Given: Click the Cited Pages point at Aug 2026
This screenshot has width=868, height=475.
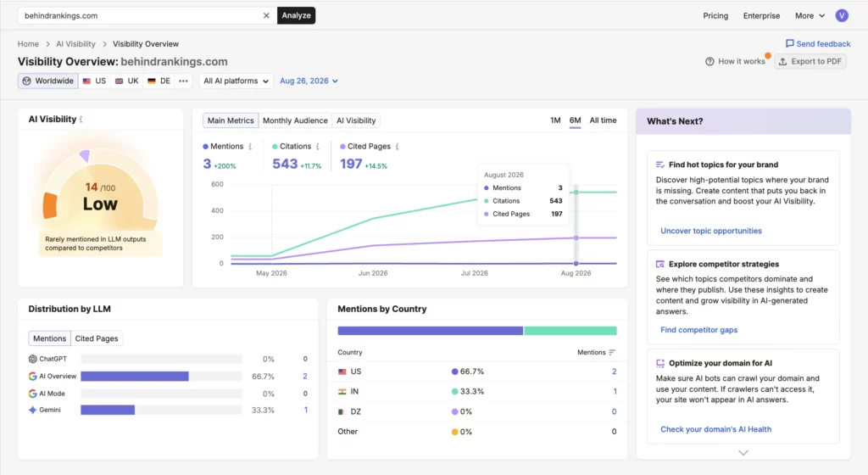Looking at the screenshot, I should pyautogui.click(x=576, y=237).
